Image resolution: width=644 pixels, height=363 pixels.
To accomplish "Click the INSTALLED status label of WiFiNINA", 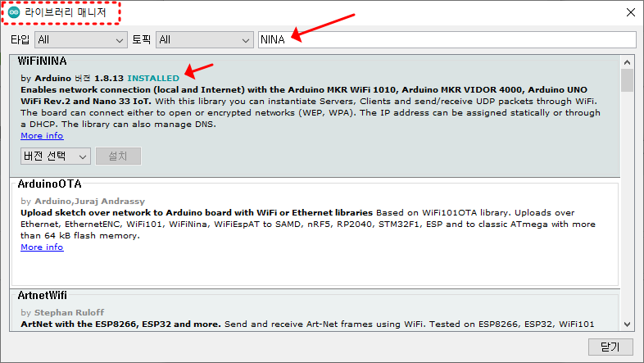I will tap(153, 78).
